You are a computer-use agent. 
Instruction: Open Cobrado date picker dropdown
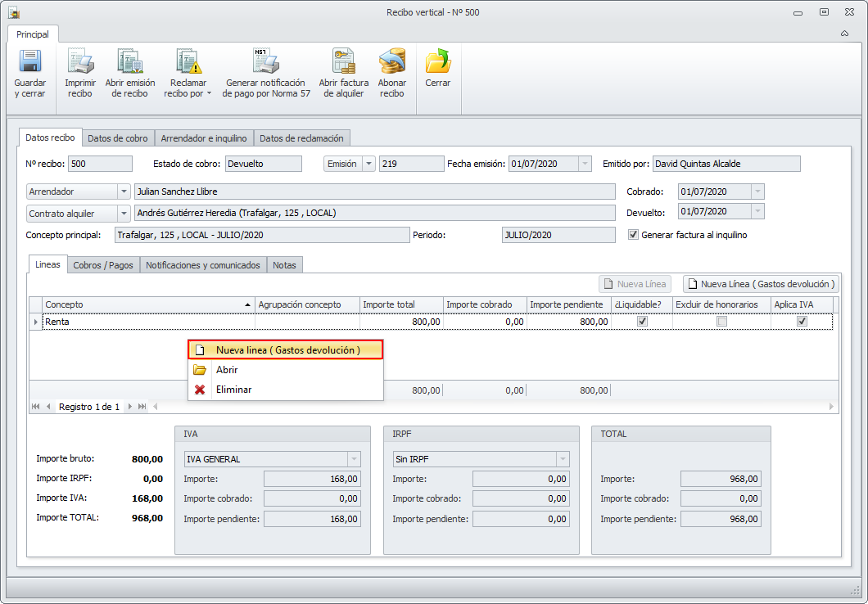pos(757,192)
